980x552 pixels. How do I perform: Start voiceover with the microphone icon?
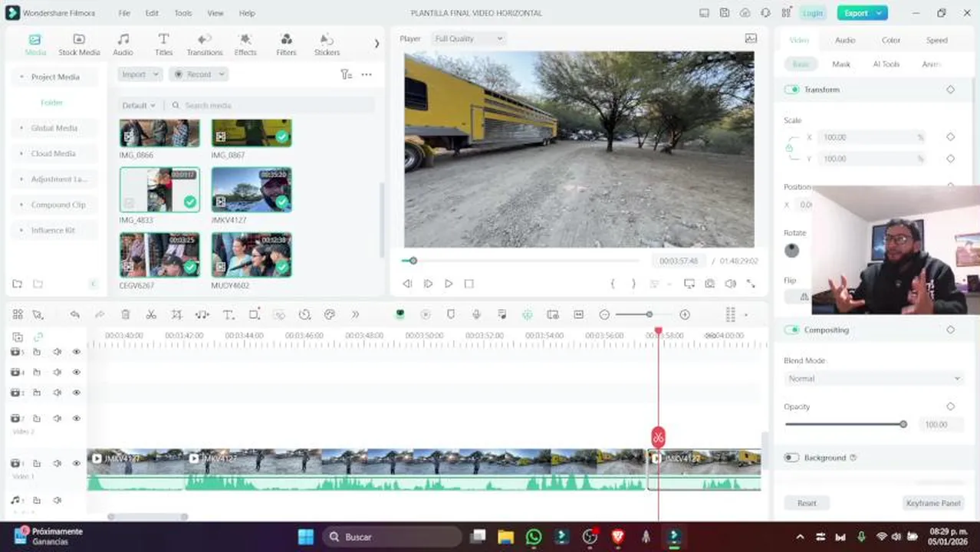476,314
